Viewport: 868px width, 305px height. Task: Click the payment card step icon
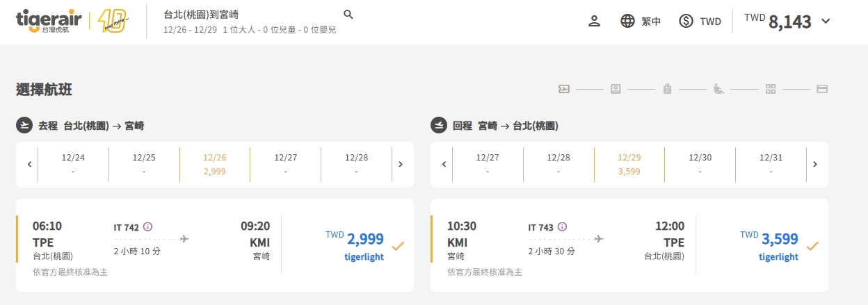point(821,89)
